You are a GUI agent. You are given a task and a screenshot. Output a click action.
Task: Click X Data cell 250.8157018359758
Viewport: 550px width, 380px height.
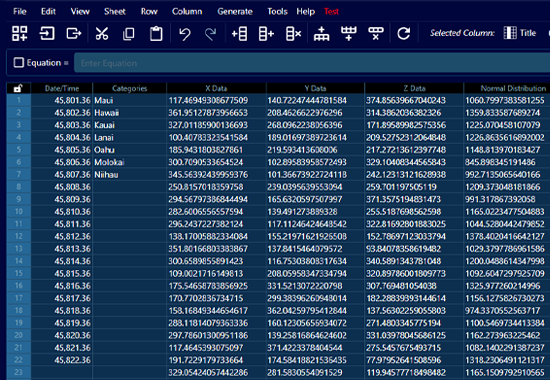tap(216, 187)
